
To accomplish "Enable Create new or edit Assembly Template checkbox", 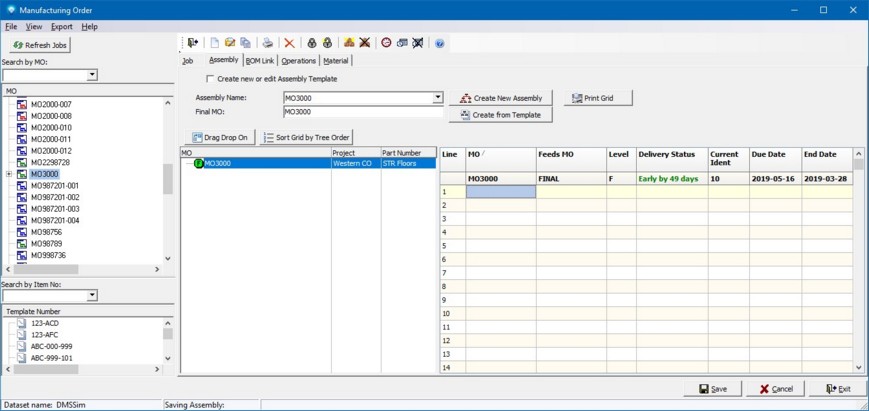I will 210,79.
